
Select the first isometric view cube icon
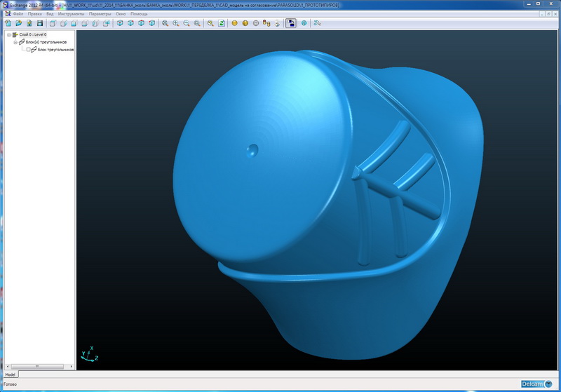(x=120, y=23)
